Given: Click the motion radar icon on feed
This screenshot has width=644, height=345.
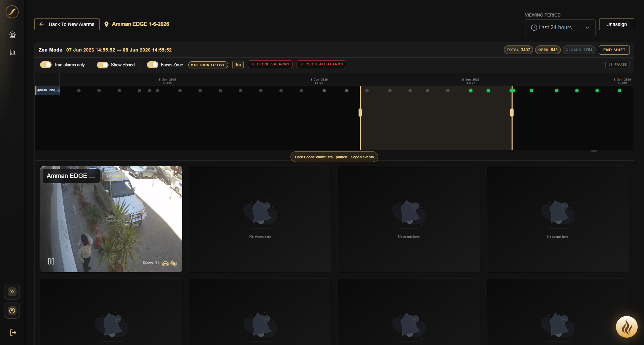Looking at the screenshot, I should click(x=174, y=263).
